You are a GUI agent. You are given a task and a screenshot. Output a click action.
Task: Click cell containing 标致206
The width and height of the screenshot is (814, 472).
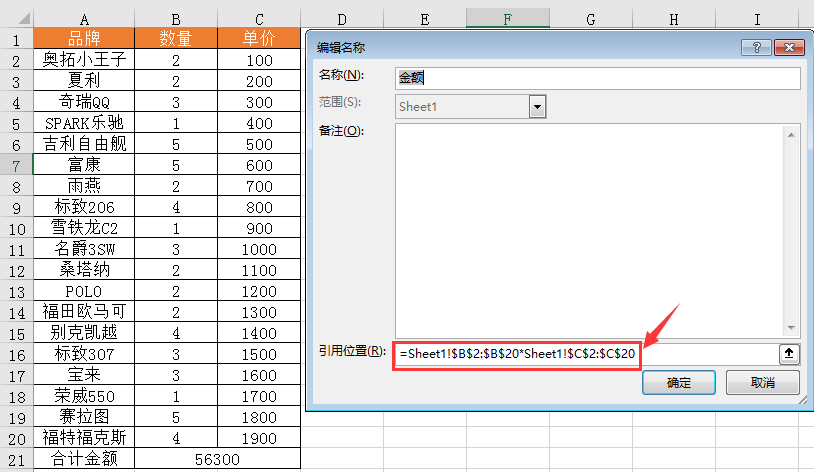point(84,207)
